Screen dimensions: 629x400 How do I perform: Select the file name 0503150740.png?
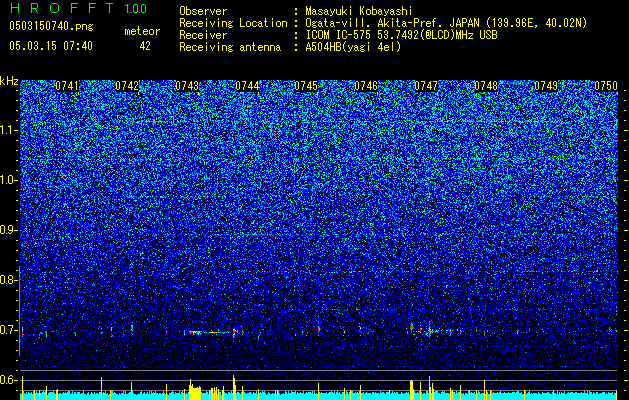pyautogui.click(x=51, y=27)
